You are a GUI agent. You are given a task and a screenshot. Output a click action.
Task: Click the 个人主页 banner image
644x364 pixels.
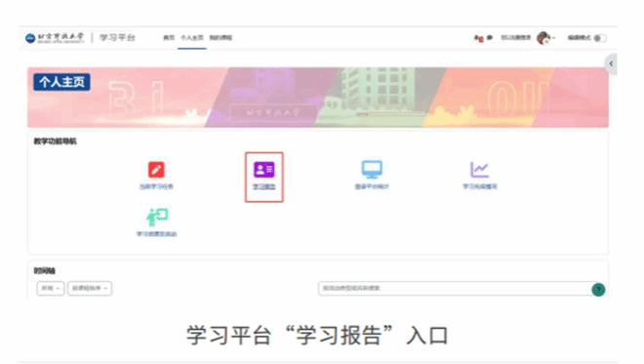point(318,98)
